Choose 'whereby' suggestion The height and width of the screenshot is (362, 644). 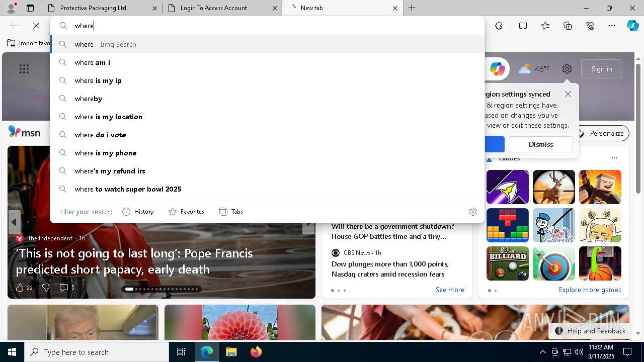[x=267, y=99]
